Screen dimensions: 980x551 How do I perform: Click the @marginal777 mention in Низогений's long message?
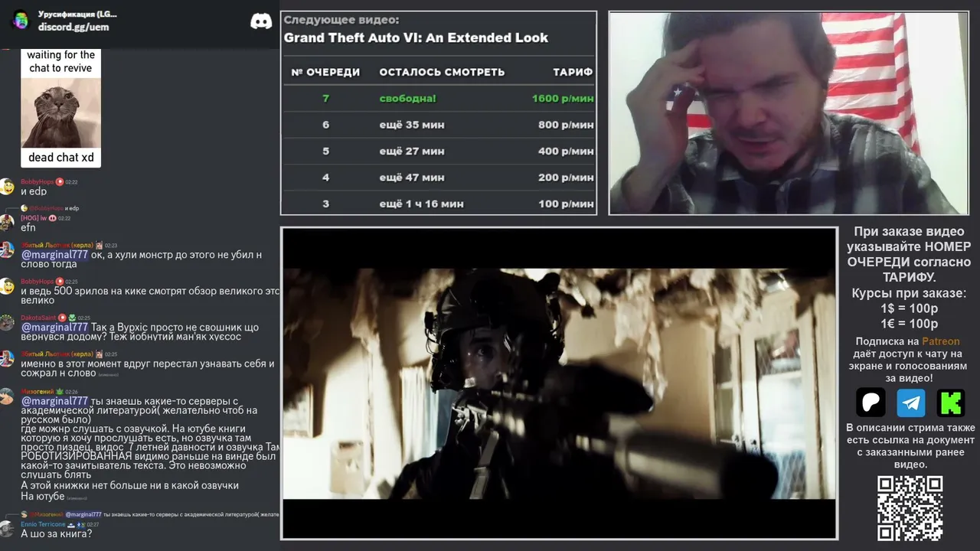point(54,401)
